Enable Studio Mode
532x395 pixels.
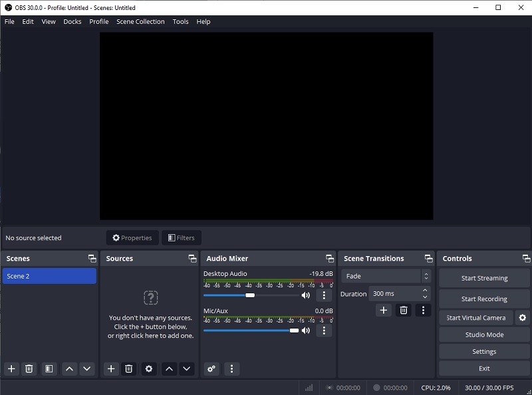(483, 334)
